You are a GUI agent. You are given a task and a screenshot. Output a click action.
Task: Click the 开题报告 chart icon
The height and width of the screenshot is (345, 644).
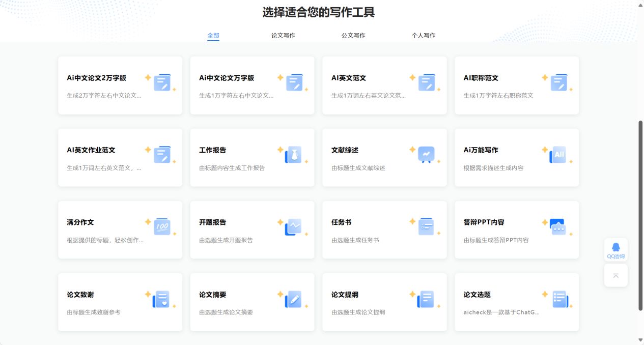point(293,227)
